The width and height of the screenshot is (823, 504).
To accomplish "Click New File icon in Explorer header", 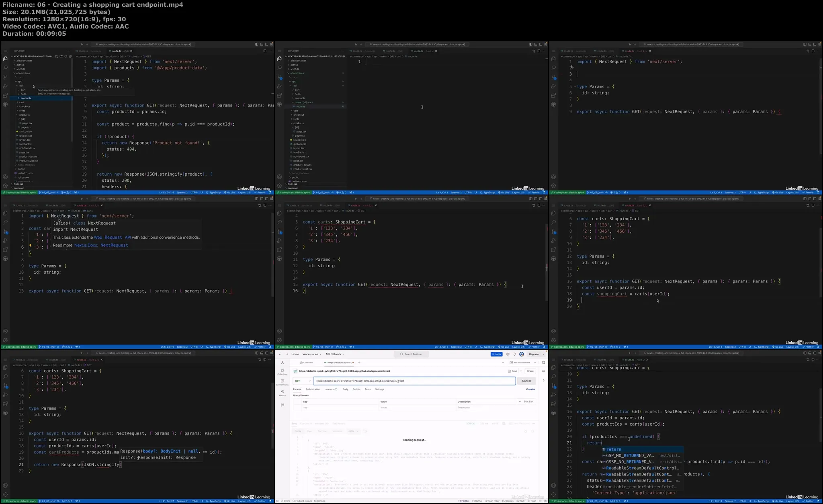I will coord(57,56).
